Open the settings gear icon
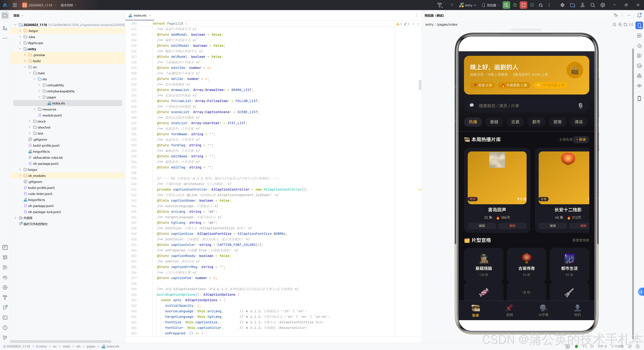Screen dimensions: 644x350 click(603, 5)
